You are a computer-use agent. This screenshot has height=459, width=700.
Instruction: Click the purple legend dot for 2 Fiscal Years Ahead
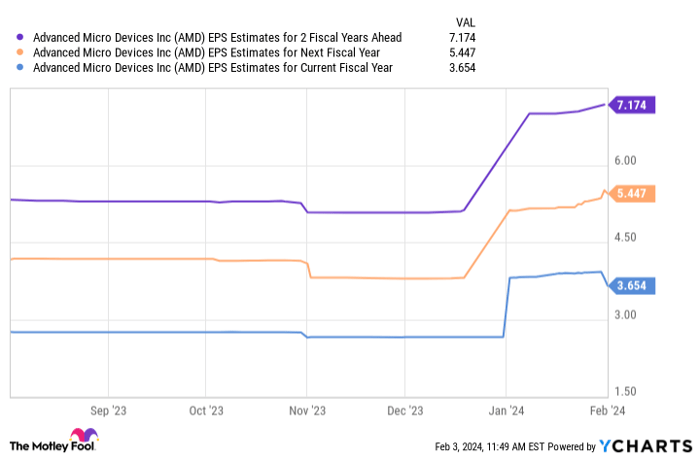pyautogui.click(x=20, y=38)
